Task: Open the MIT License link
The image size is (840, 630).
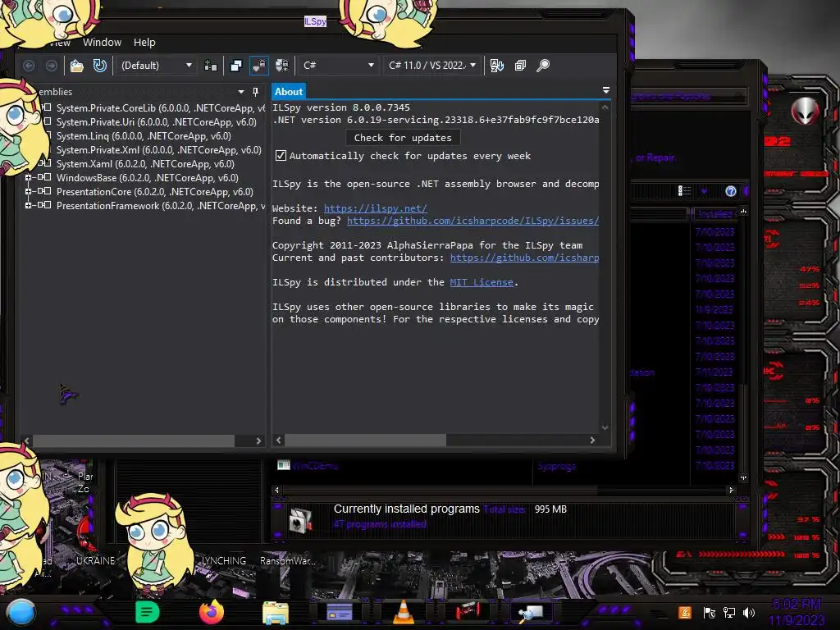Action: (x=481, y=282)
